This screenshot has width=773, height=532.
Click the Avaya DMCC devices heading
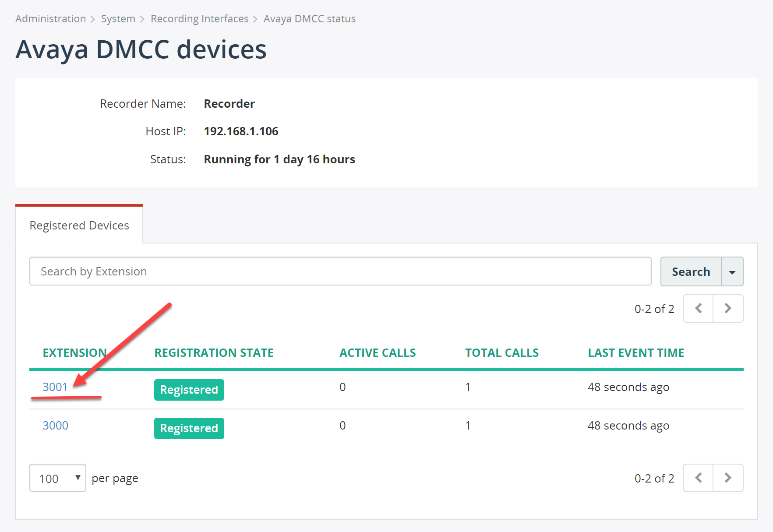point(141,49)
